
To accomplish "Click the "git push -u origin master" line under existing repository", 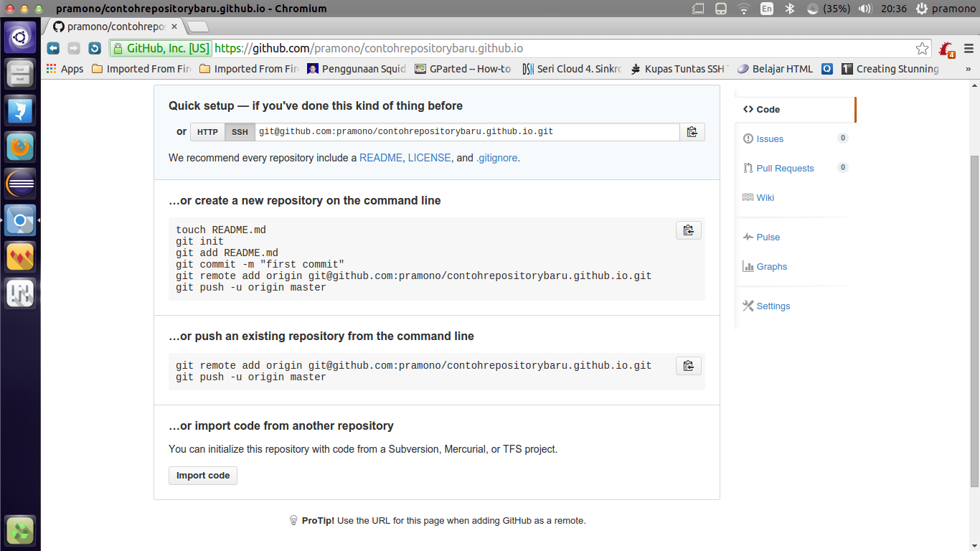I will tap(250, 377).
